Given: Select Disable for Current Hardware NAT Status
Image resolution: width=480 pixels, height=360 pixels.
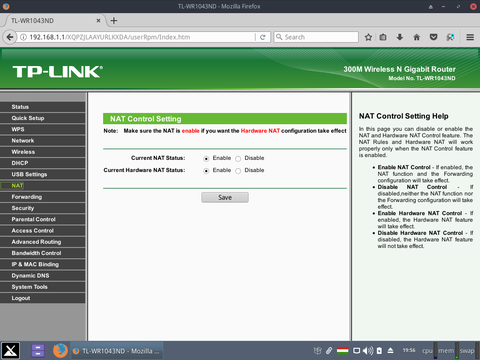Looking at the screenshot, I should (238, 171).
